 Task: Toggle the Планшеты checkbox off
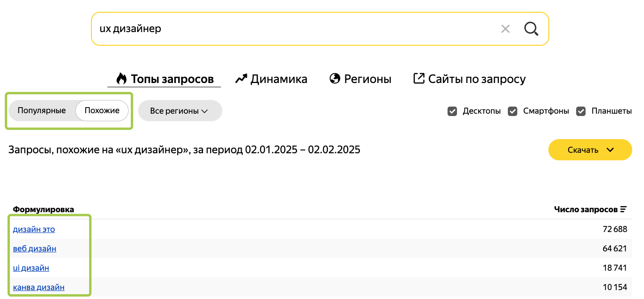click(580, 111)
